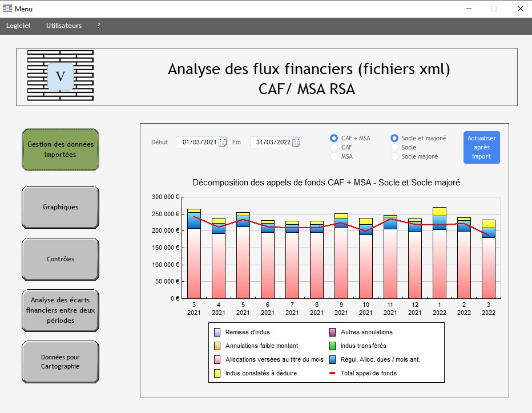The width and height of the screenshot is (532, 413).
Task: Click Autres annulations legend swatch
Action: 332,333
